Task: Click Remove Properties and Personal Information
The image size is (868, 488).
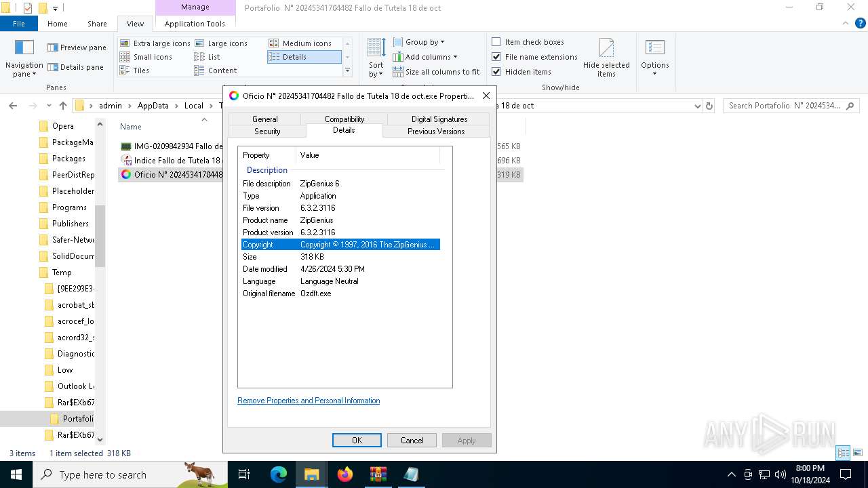Action: point(309,401)
